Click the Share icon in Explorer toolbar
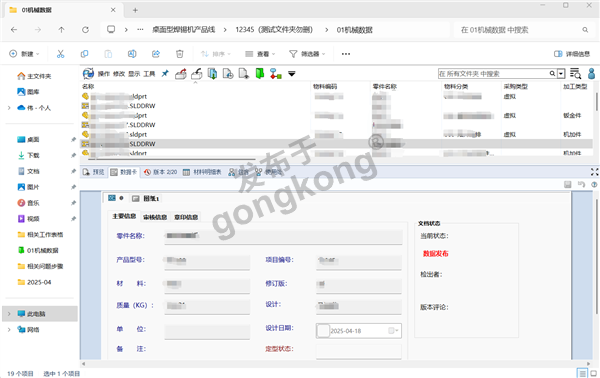This screenshot has height=378, width=600. tap(156, 54)
